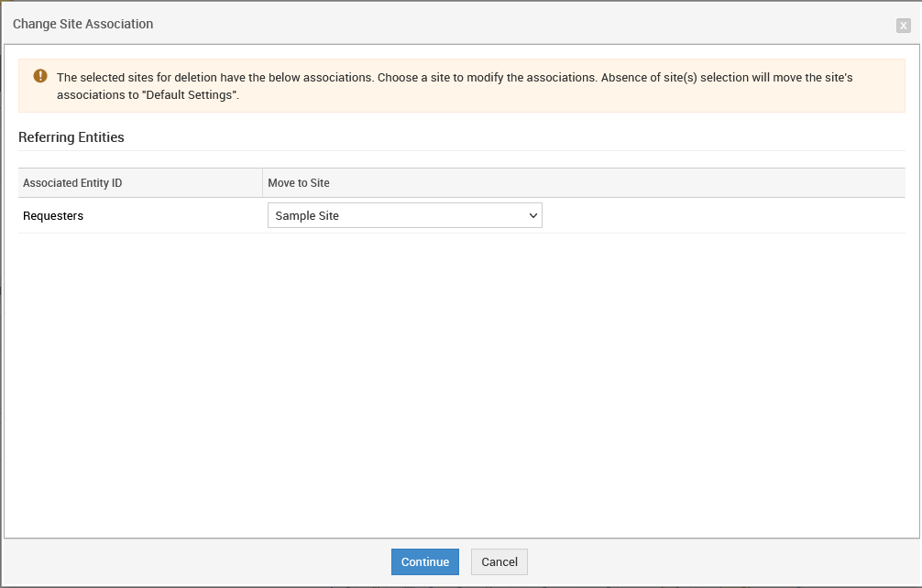
Task: Click the Move to Site column header
Action: point(299,183)
